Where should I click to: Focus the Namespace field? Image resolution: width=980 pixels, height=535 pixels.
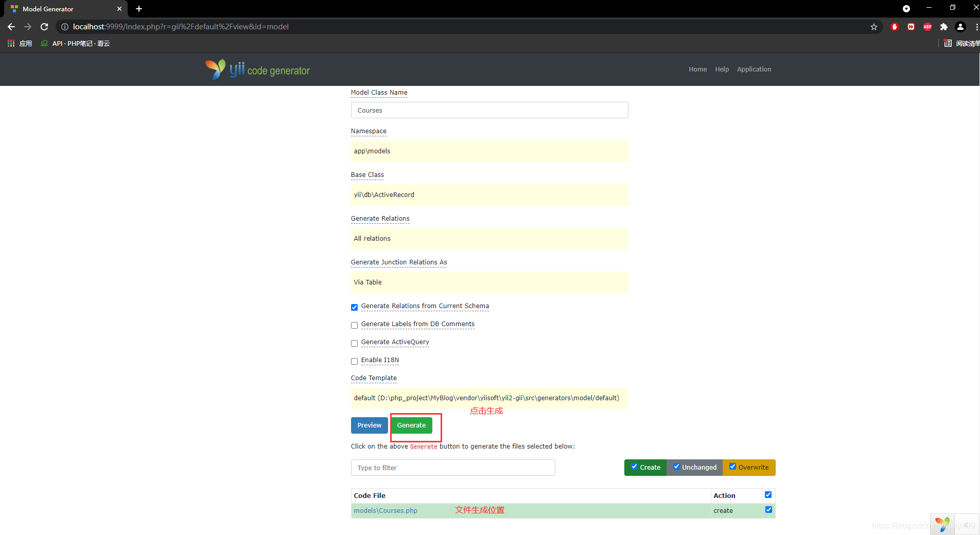click(x=489, y=151)
